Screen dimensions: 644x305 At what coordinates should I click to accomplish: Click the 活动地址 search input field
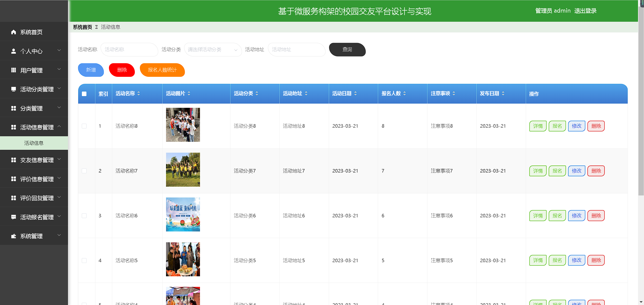click(296, 50)
